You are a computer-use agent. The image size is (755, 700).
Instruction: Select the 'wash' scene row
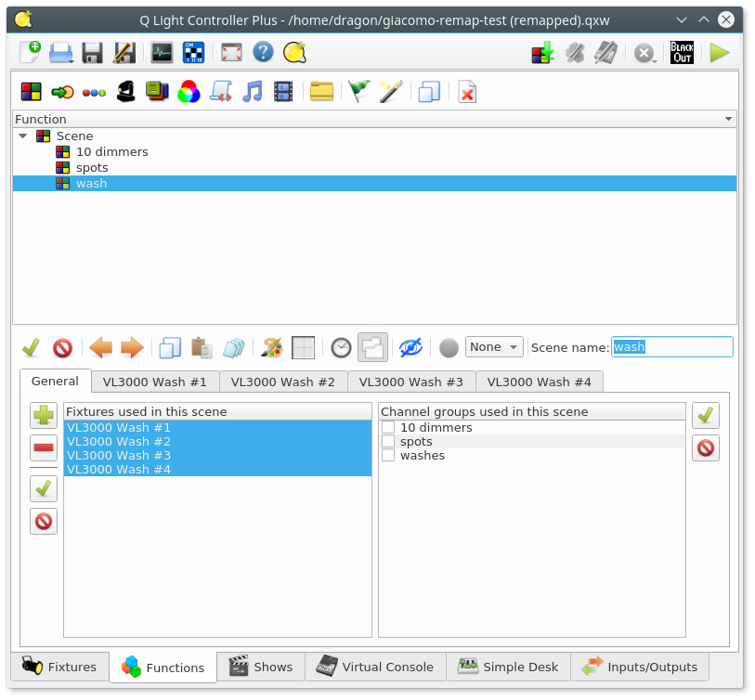374,184
